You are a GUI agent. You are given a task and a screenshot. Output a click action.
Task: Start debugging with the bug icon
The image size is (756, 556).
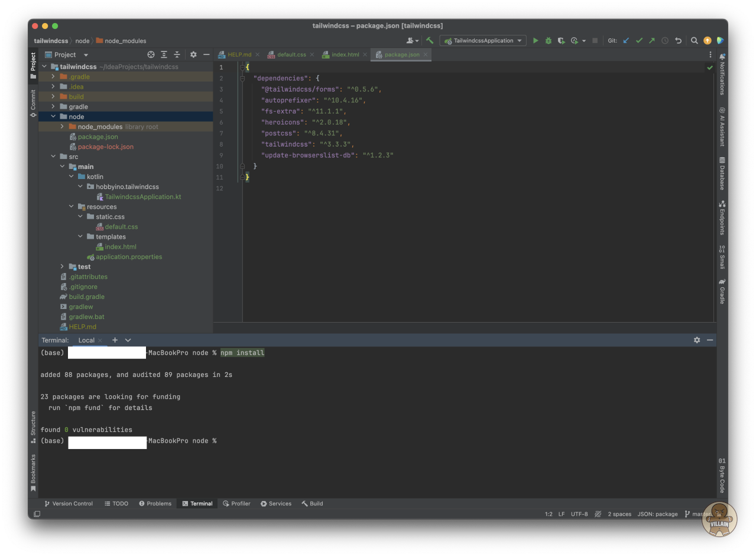(549, 41)
